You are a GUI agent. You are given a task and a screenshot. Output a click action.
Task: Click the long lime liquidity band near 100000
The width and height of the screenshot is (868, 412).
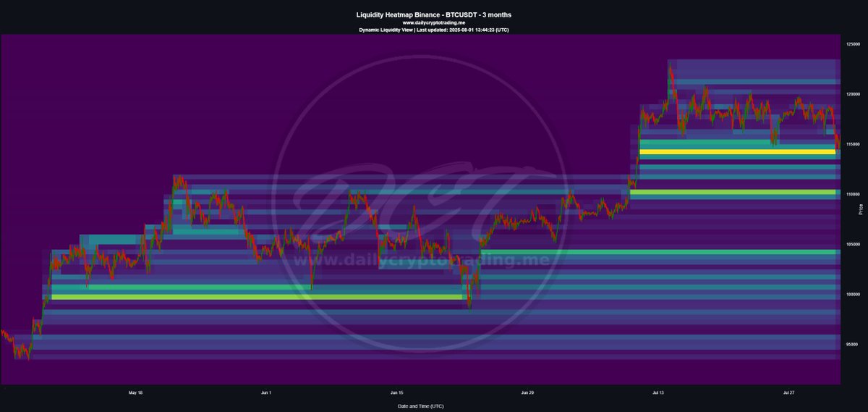tap(256, 297)
